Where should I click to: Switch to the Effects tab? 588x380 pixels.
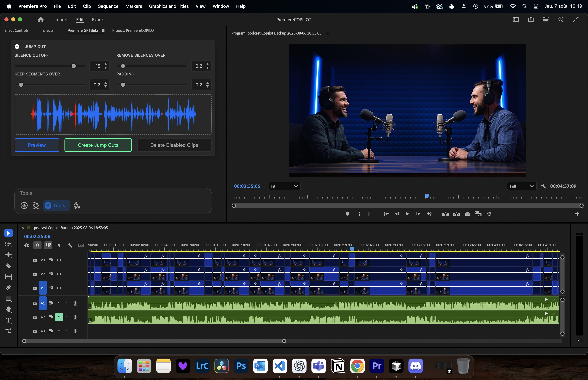tap(48, 30)
